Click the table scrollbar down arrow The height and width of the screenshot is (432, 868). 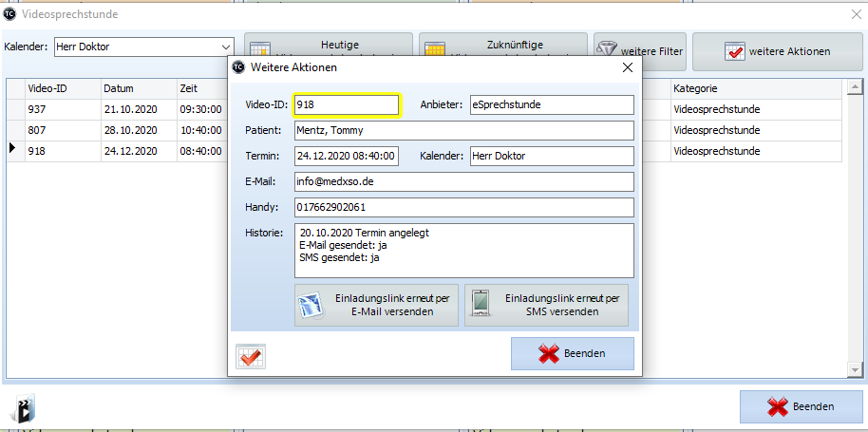coord(854,369)
